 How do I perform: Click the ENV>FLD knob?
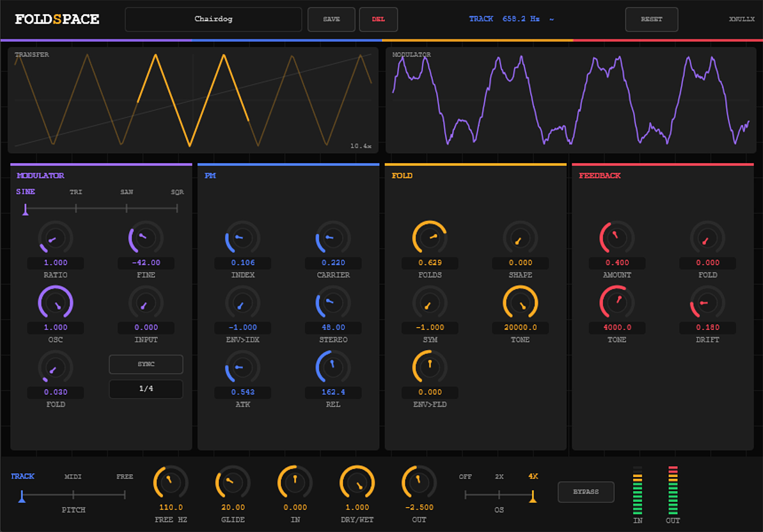[x=430, y=367]
